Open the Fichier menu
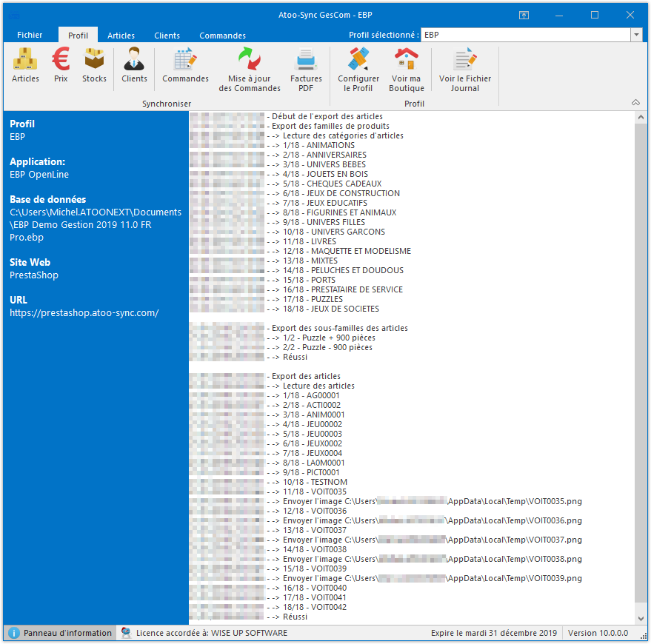The height and width of the screenshot is (644, 651). [30, 35]
